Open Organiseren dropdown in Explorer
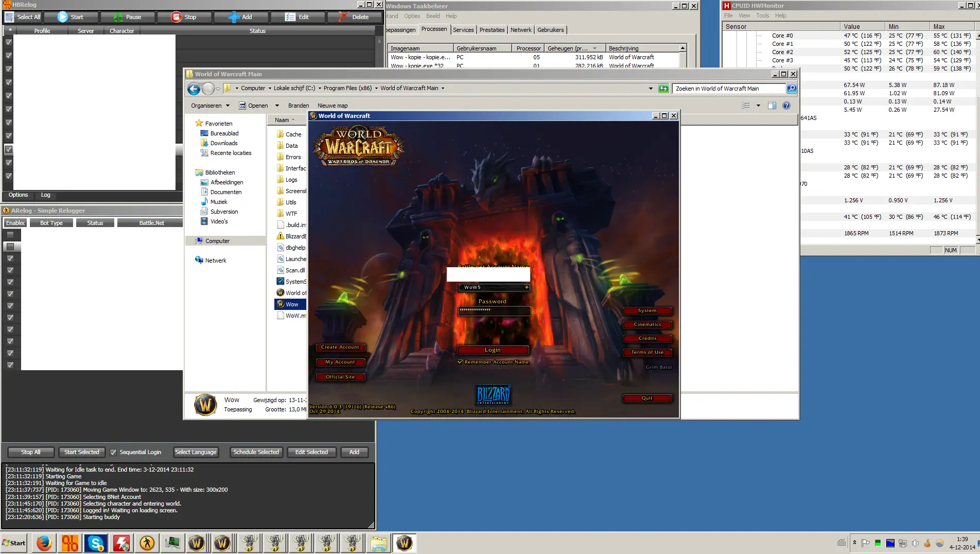This screenshot has height=554, width=980. (210, 106)
